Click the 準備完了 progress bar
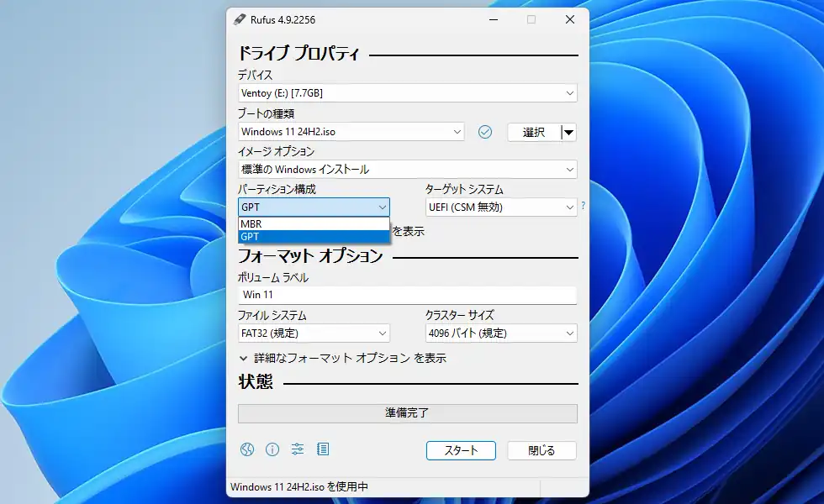Viewport: 824px width, 504px height. pyautogui.click(x=407, y=413)
